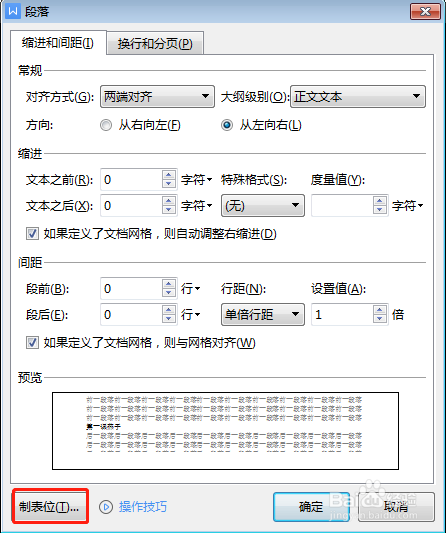Decrease 设置值 with down arrow
This screenshot has width=446, height=533.
coord(380,319)
